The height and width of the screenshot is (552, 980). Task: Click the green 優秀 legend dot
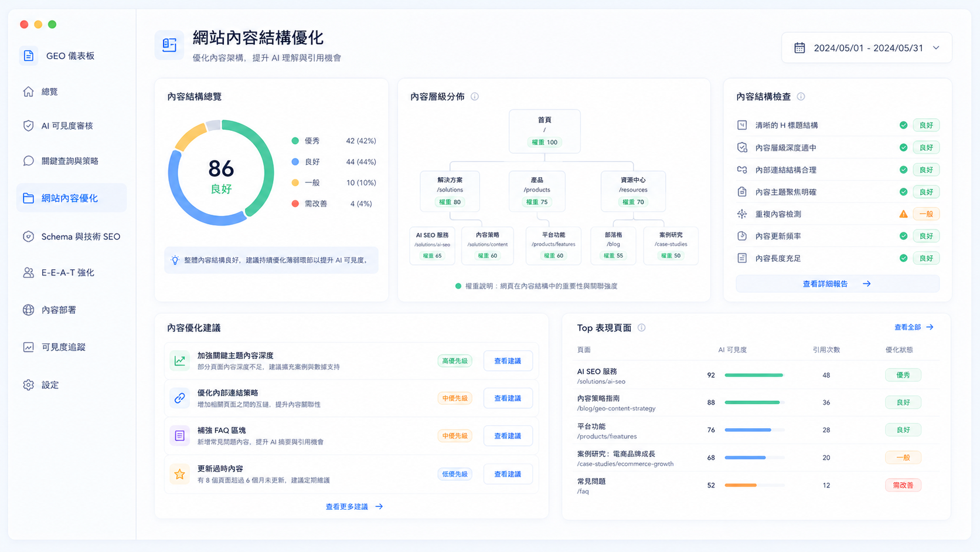(x=295, y=141)
